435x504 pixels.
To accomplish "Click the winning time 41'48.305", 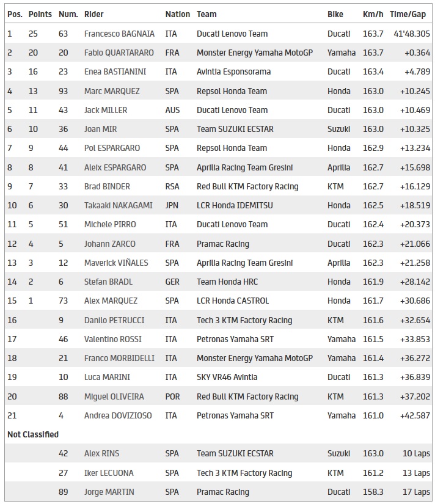I will point(409,34).
